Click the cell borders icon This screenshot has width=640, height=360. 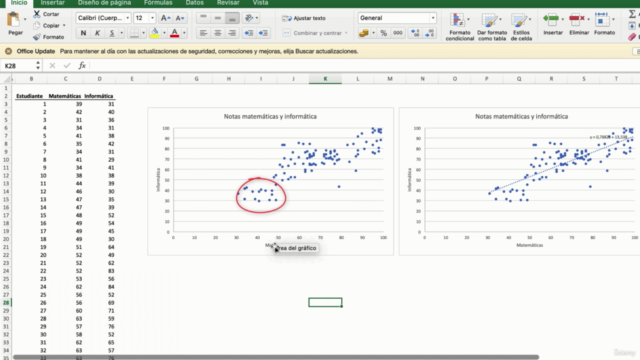point(134,33)
